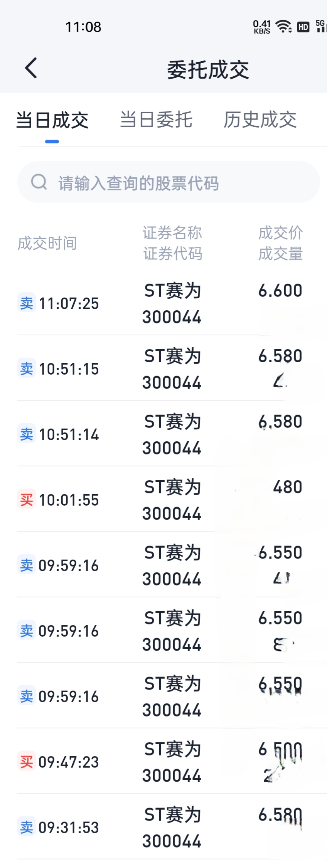Tap the 证券名称 column header

pos(172,233)
